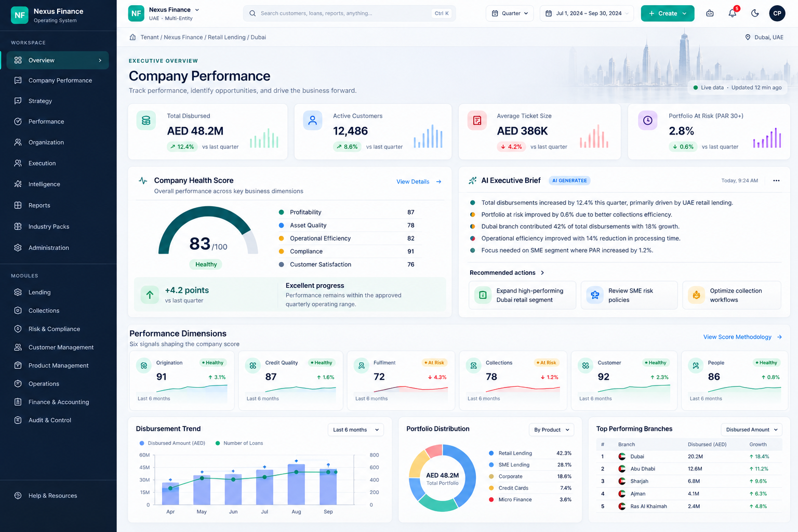The image size is (798, 532).
Task: Click the Industry Packs icon
Action: point(18,227)
